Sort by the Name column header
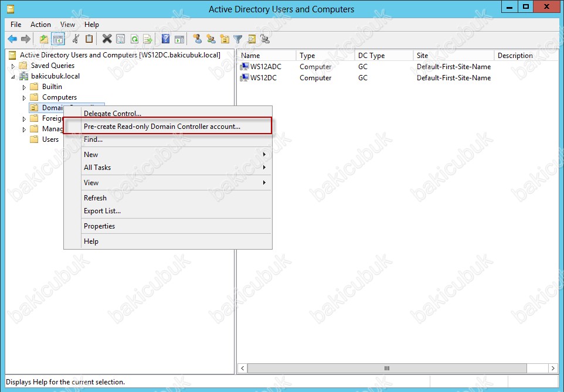564x392 pixels. (267, 56)
